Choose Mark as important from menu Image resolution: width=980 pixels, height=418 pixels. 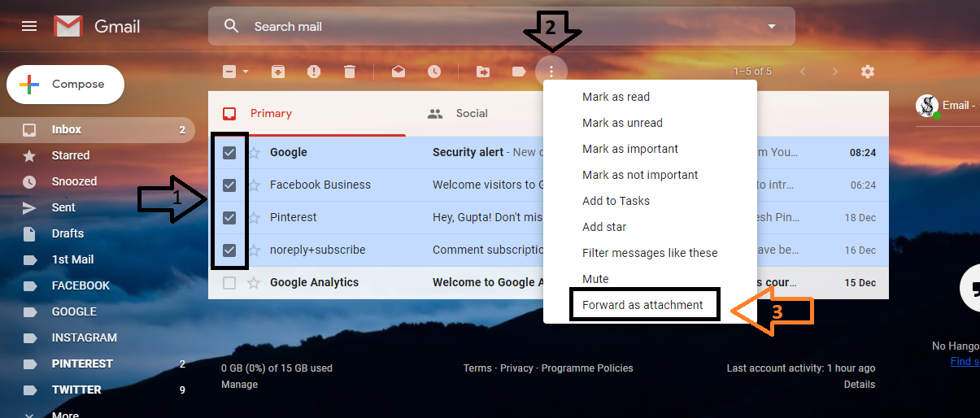pos(651,149)
